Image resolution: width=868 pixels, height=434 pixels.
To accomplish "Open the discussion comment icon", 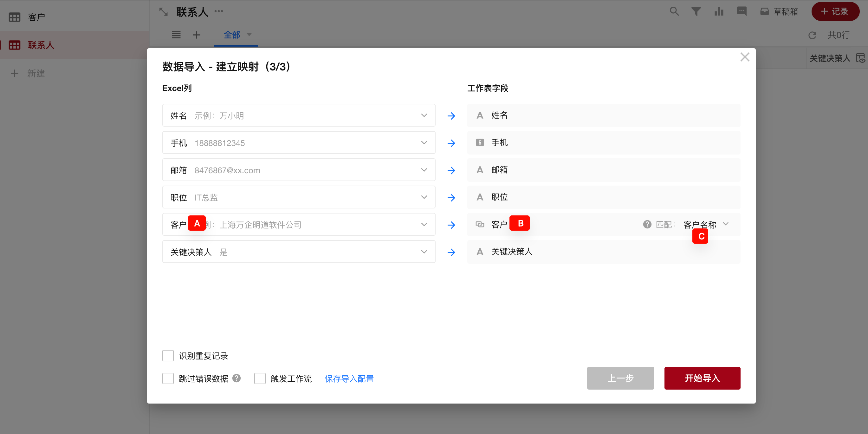I will (741, 11).
